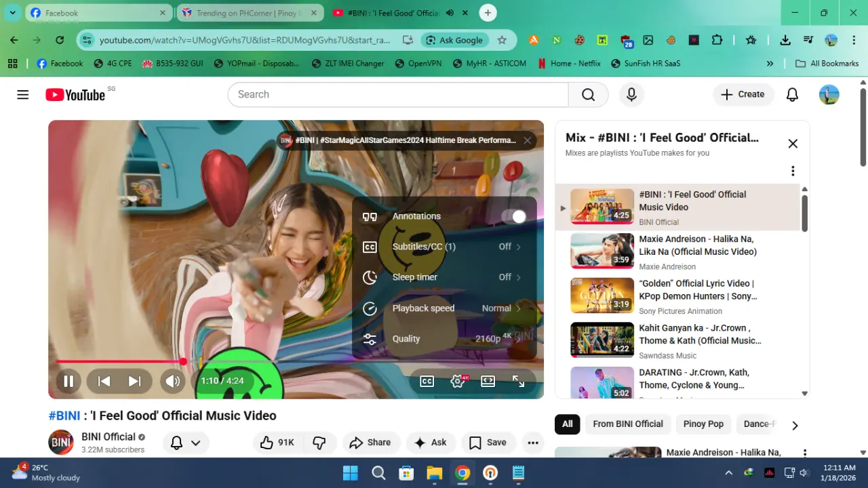Open the Quality 2160p options
This screenshot has height=488, width=868.
point(444,339)
